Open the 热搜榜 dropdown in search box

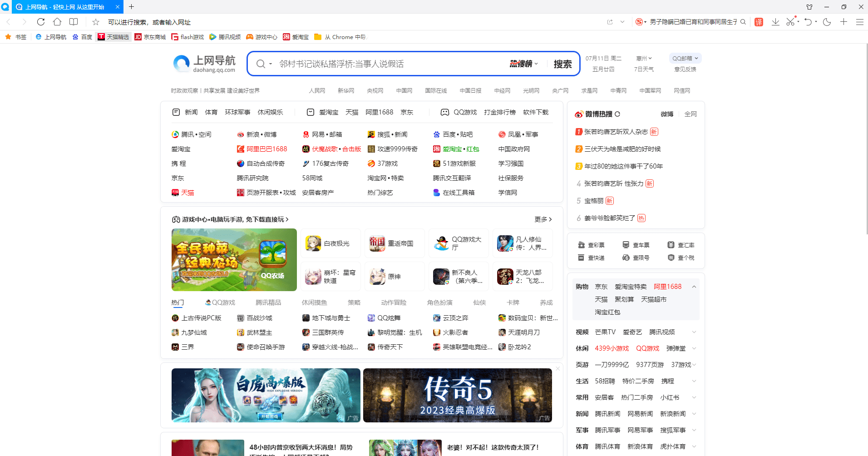524,64
